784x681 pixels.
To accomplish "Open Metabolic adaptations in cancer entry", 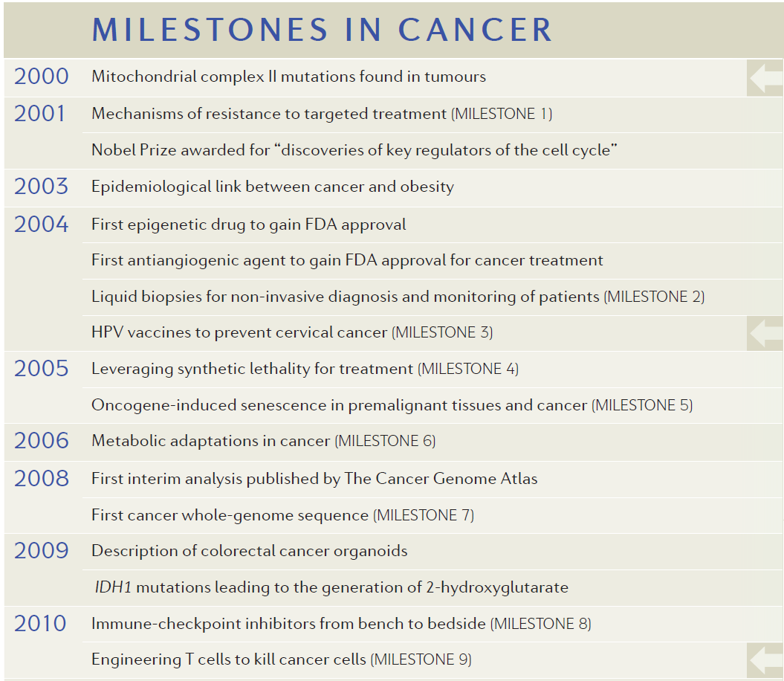I will click(x=264, y=441).
